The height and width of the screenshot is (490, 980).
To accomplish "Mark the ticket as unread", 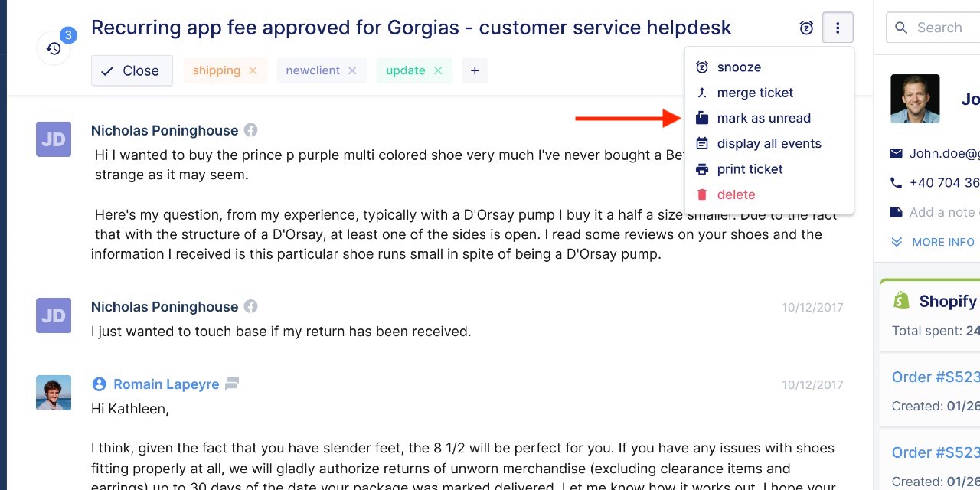I will (763, 118).
